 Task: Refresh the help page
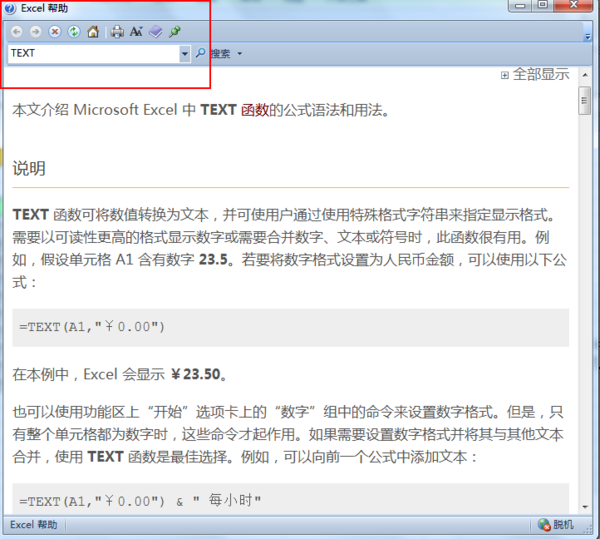point(74,32)
